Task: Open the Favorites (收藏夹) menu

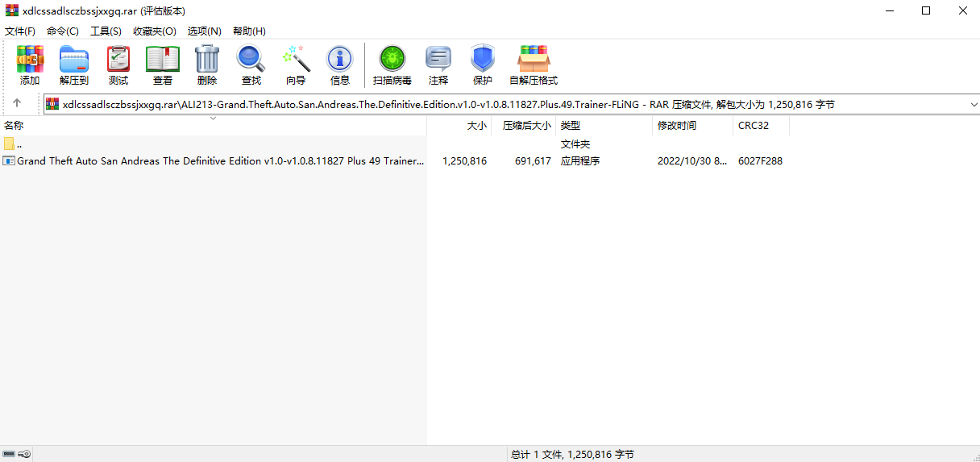Action: click(x=155, y=31)
